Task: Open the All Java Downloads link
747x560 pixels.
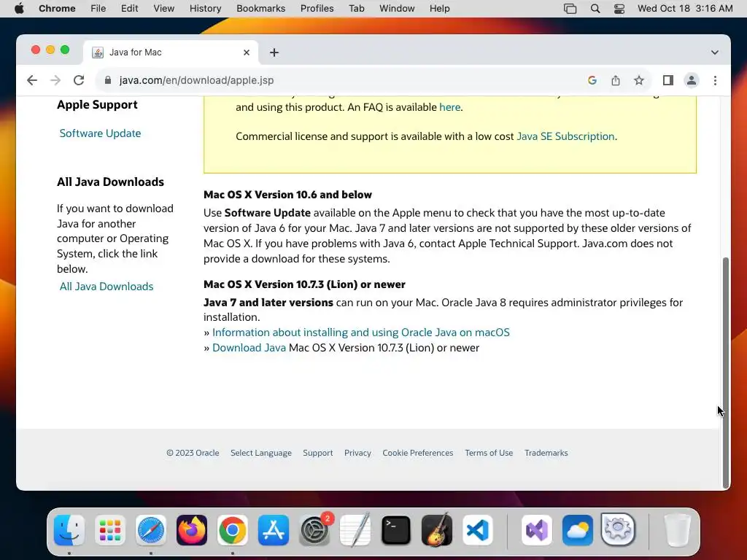Action: point(107,287)
